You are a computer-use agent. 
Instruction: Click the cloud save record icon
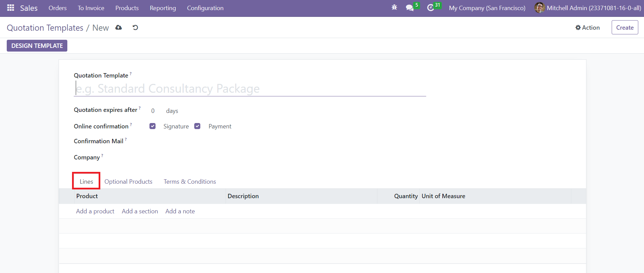118,28
